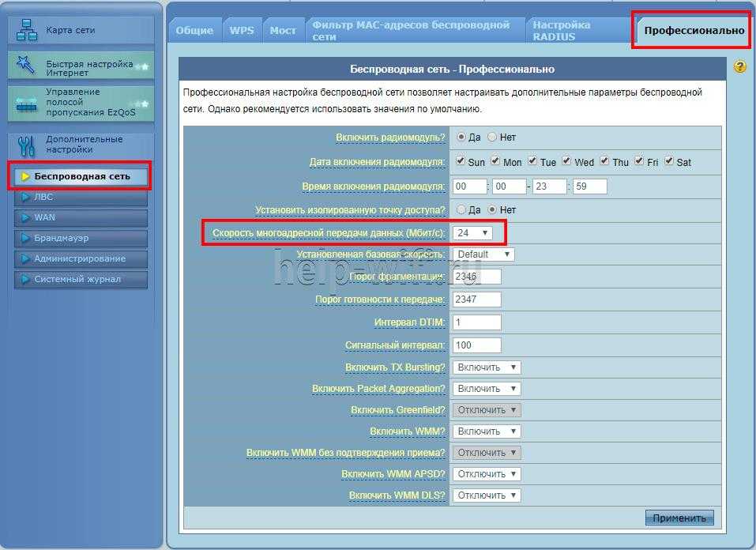Open the Карта сети network map icon

[26, 30]
